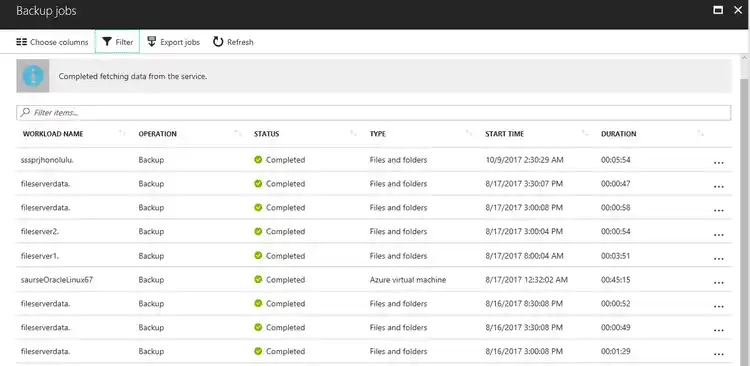Click the duration value 00:01:29
Image resolution: width=750 pixels, height=366 pixels.
click(x=616, y=351)
